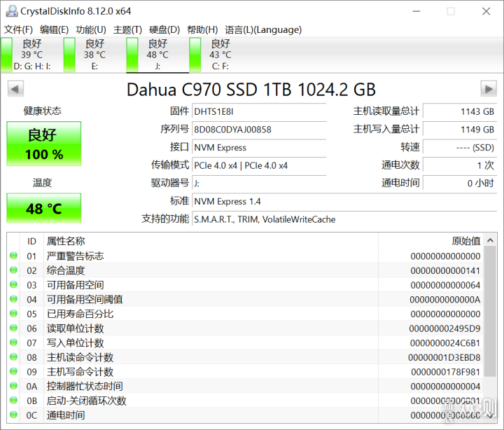Click the 属性名称 column header
Screen dimensions: 504x430
211,241
